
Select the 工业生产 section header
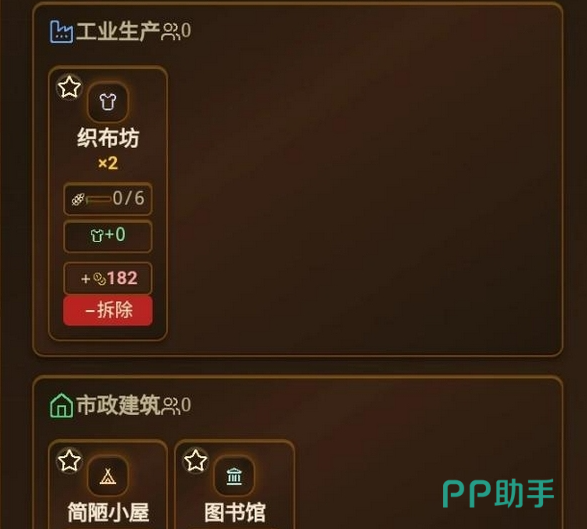[x=118, y=31]
